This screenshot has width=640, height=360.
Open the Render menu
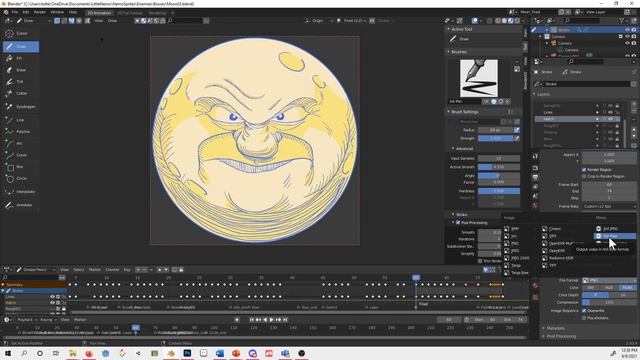click(x=40, y=12)
